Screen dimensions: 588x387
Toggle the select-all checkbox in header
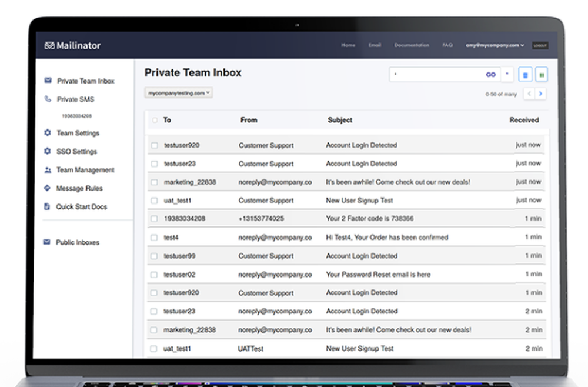(155, 120)
